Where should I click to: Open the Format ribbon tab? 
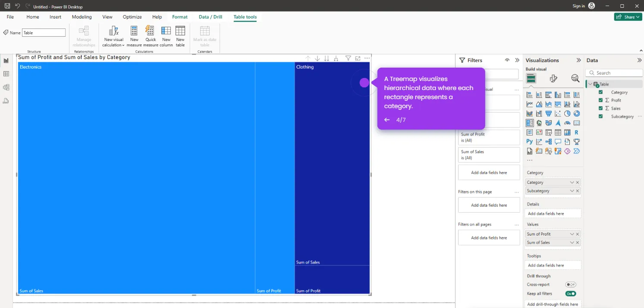point(180,17)
